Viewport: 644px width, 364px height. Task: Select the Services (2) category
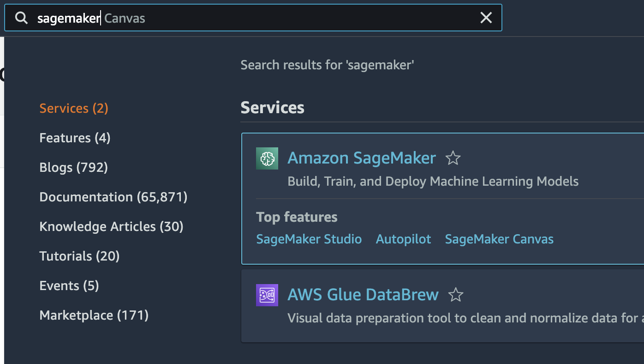click(x=74, y=109)
